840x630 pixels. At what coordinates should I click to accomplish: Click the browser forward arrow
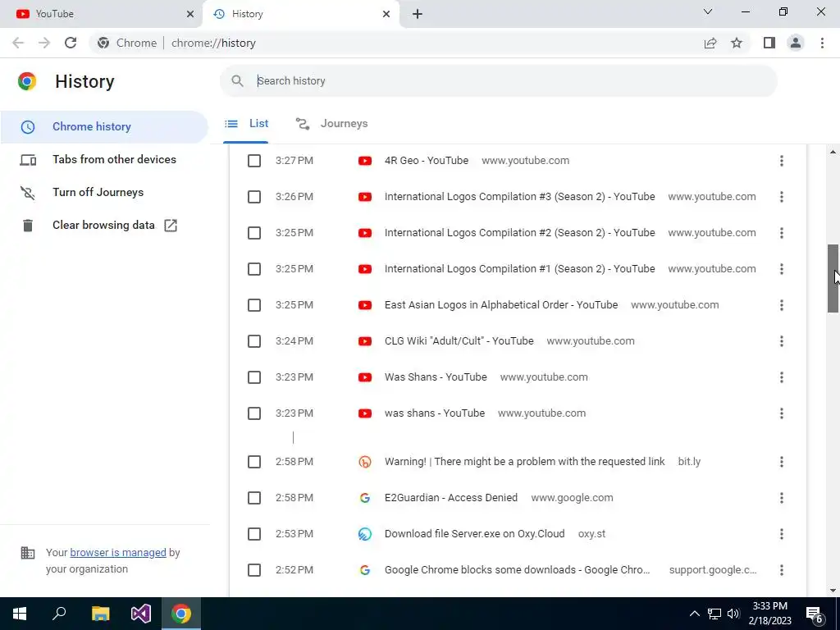[44, 43]
